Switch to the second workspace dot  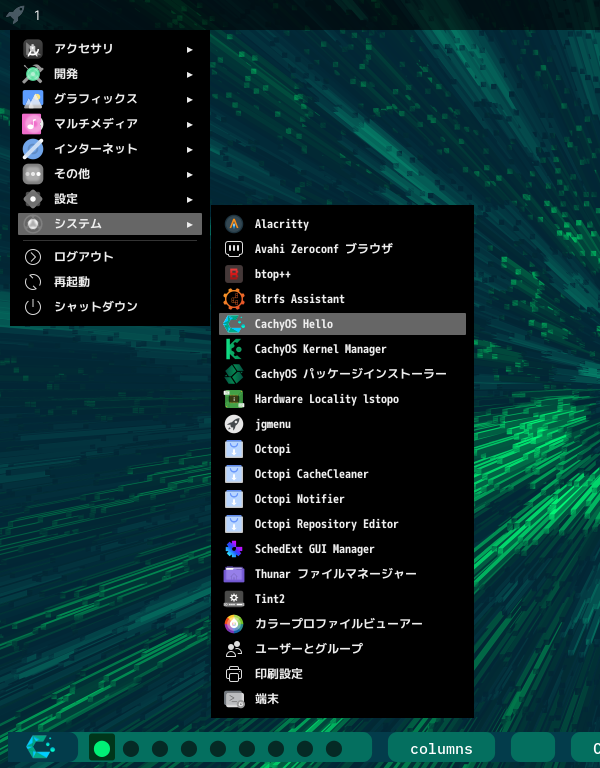pos(131,748)
